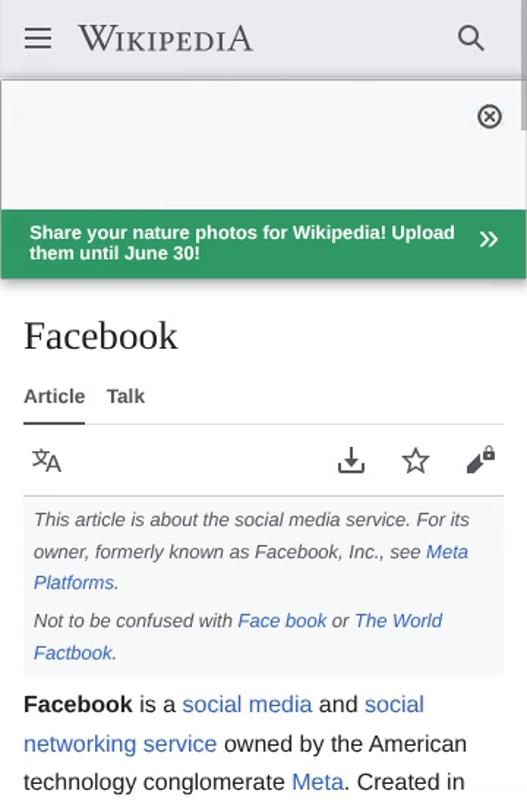Click the Facebook article heading
The width and height of the screenshot is (527, 800).
(101, 336)
